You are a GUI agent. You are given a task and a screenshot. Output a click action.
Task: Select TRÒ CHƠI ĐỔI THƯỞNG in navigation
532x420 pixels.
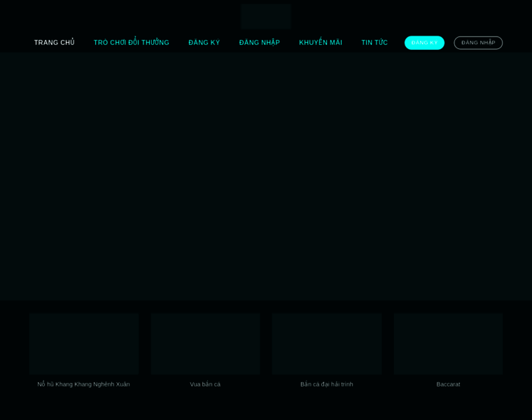pyautogui.click(x=132, y=43)
